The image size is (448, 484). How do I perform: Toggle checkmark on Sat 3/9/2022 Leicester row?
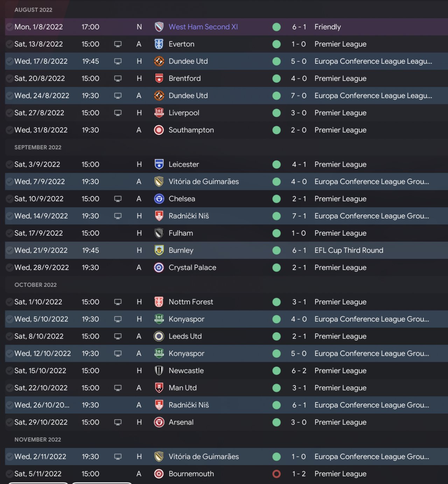point(9,165)
